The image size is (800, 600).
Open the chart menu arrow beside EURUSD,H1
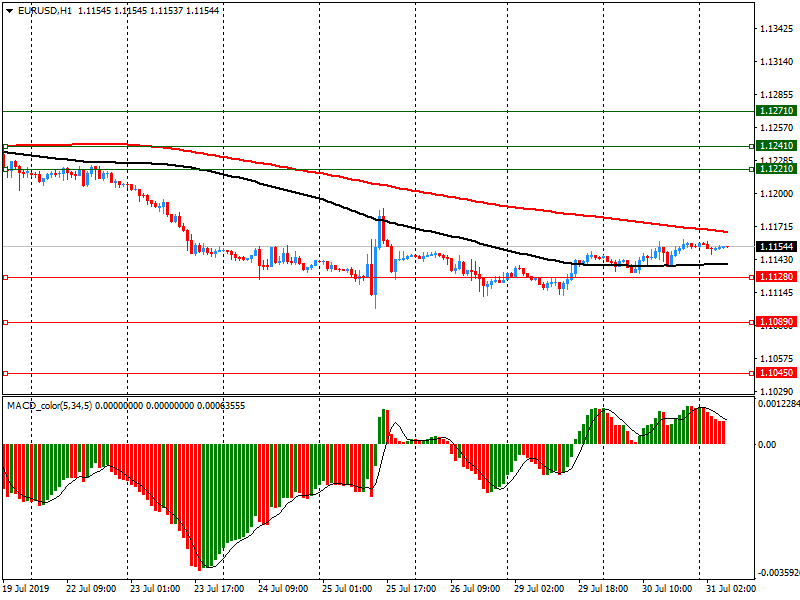click(9, 11)
